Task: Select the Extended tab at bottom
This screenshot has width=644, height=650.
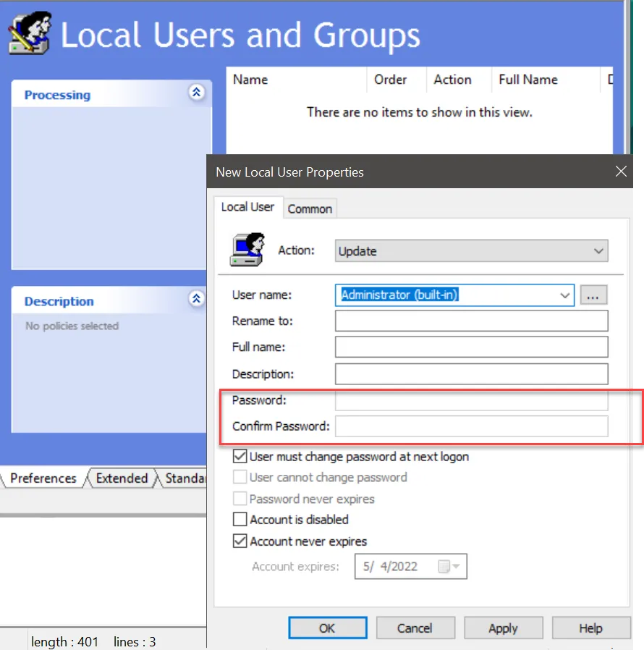Action: click(122, 478)
